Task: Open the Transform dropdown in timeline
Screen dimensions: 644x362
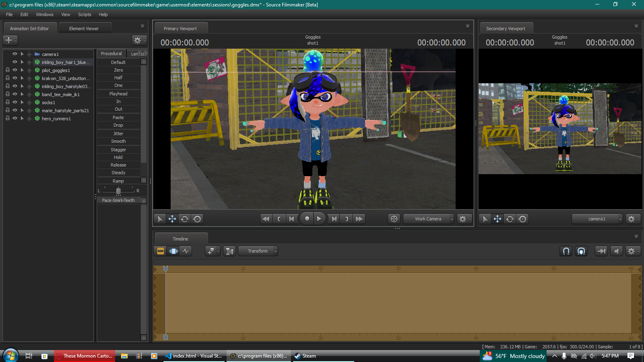Action: pos(258,251)
